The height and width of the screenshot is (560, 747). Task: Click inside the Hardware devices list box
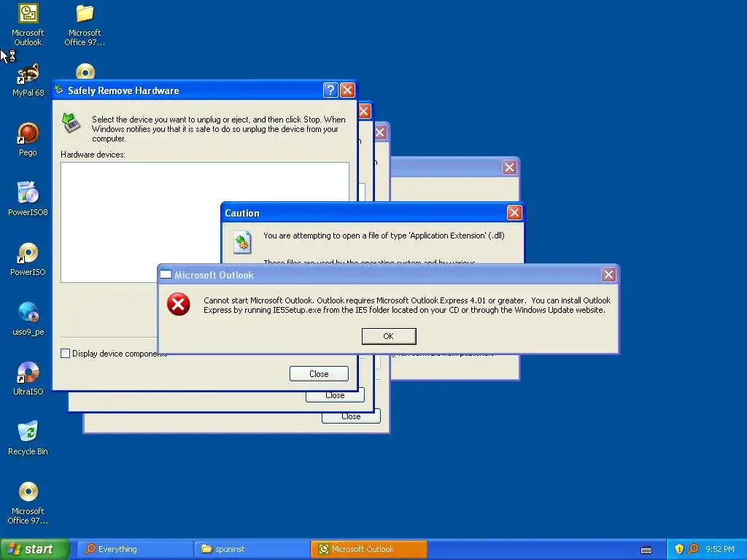pyautogui.click(x=205, y=222)
